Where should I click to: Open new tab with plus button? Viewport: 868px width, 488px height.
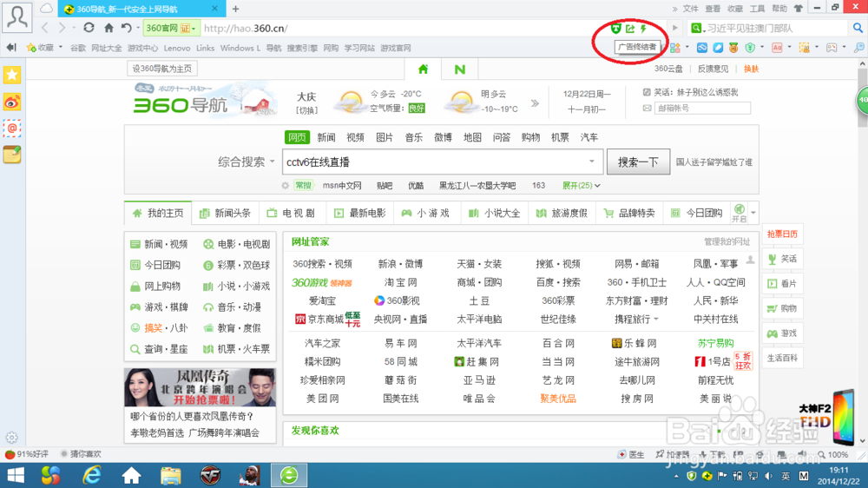(x=235, y=9)
